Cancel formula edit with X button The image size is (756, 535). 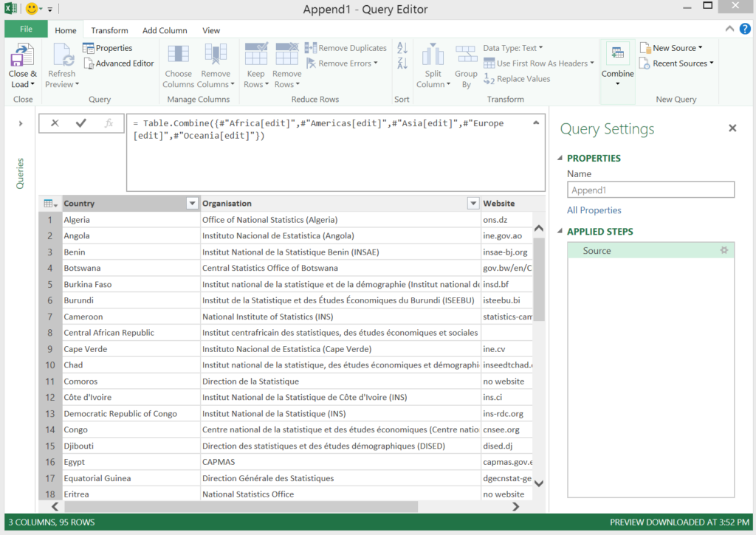pos(55,123)
